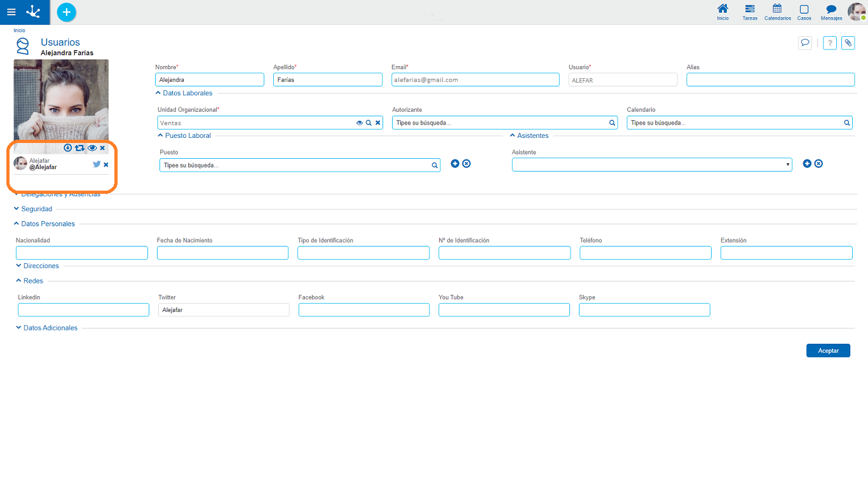
Task: Search Autorizante with magnifier icon
Action: click(x=613, y=123)
